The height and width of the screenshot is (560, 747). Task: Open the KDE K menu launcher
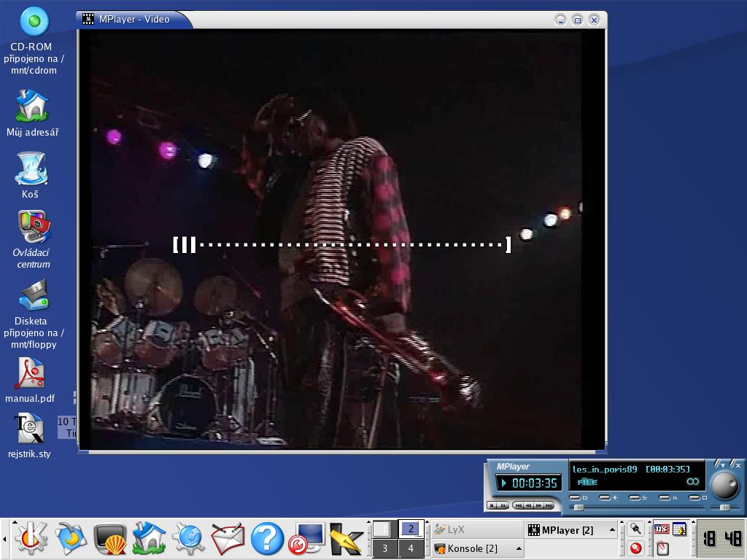(x=31, y=539)
